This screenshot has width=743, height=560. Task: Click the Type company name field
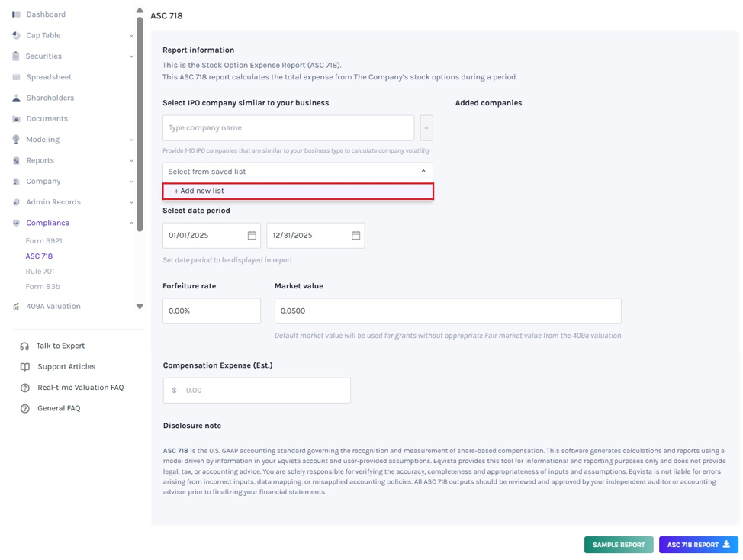(288, 128)
